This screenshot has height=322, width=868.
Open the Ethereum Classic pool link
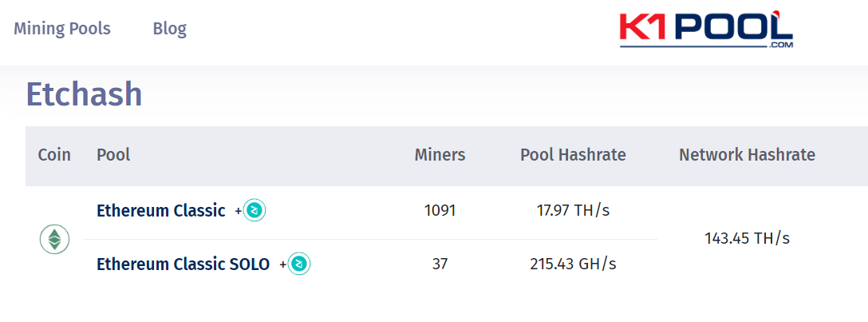161,211
